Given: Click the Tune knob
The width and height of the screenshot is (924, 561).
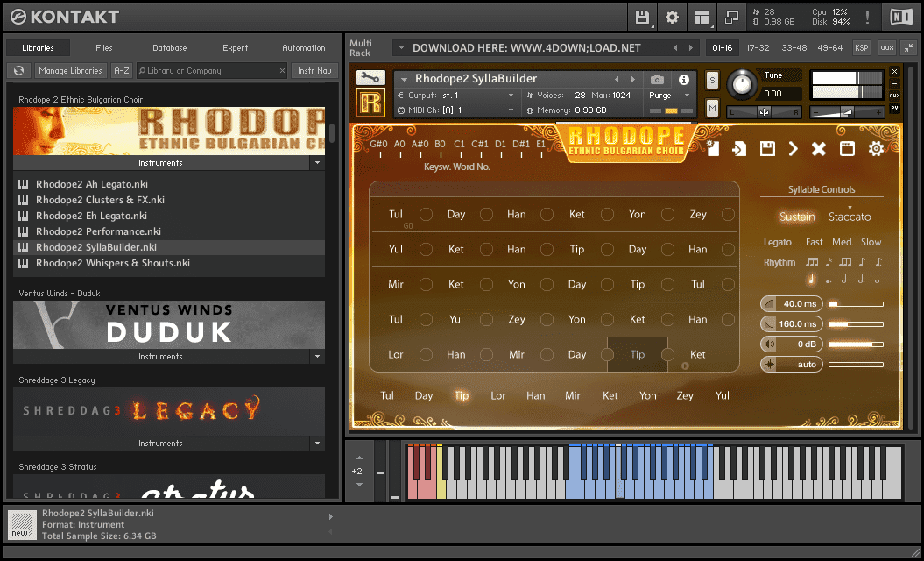Looking at the screenshot, I should click(x=742, y=84).
